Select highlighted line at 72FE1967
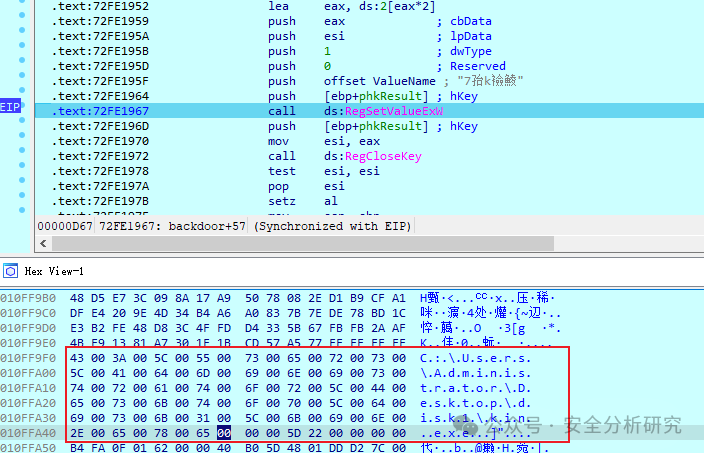The width and height of the screenshot is (704, 453). [x=369, y=111]
